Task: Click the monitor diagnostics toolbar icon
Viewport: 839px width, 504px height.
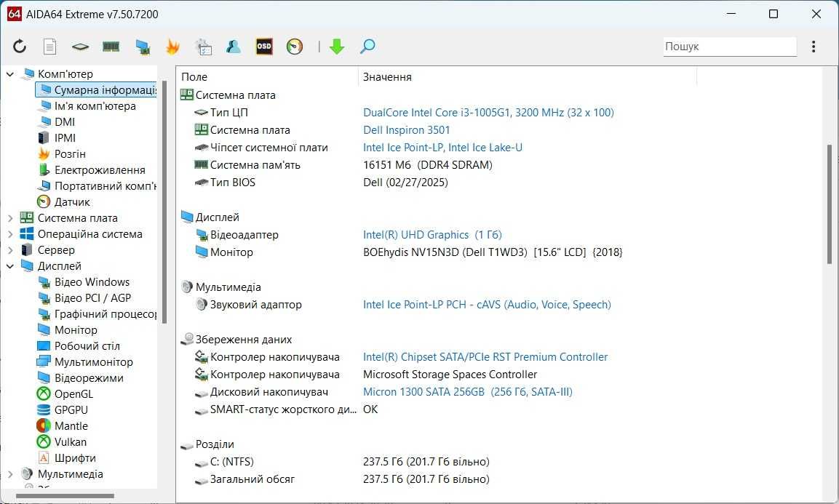Action: pyautogui.click(x=143, y=47)
